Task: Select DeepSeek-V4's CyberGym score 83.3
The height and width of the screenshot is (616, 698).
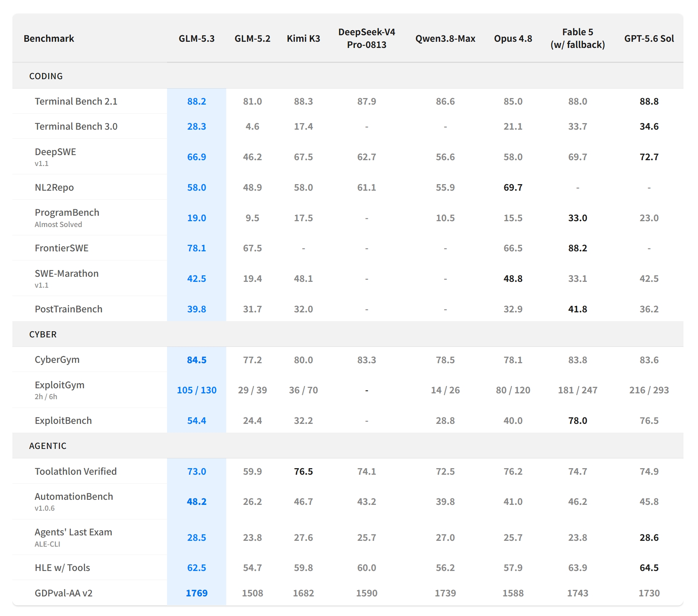Action: [366, 360]
